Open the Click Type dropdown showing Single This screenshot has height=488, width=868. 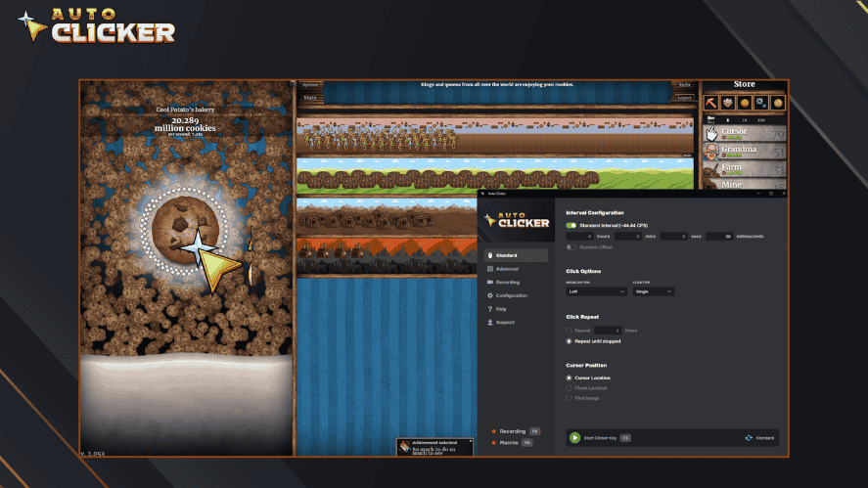tap(654, 291)
